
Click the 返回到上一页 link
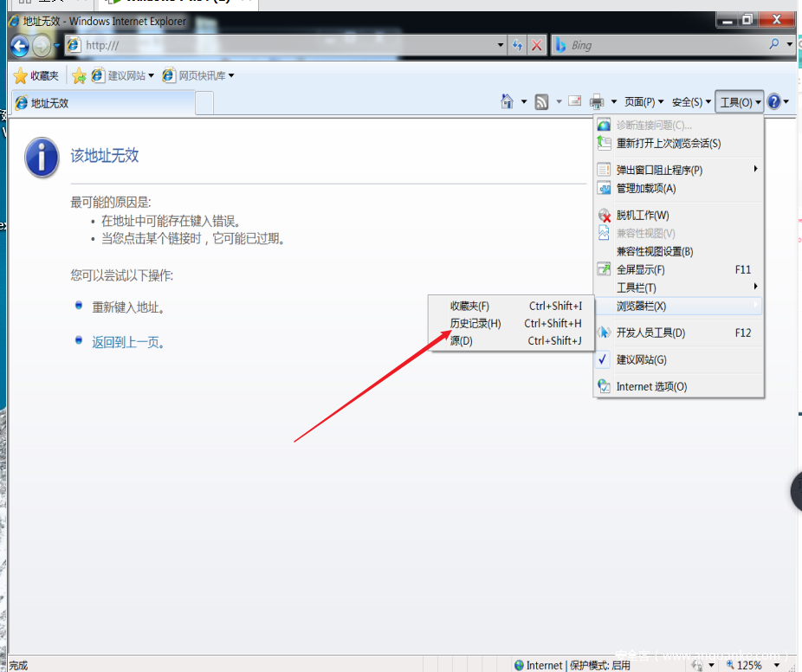click(x=126, y=342)
